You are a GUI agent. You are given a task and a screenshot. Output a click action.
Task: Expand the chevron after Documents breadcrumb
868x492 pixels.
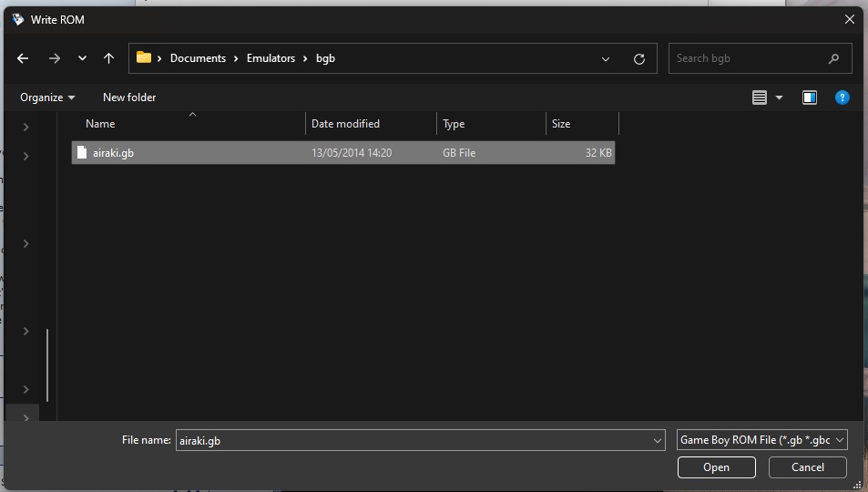236,58
